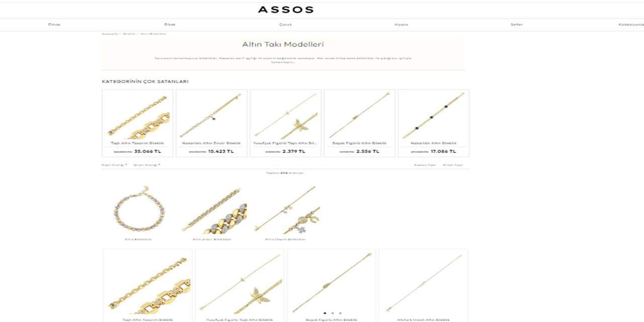Screen dimensions: 644x322
Task: Select the Altın Zincir Bileklikler subcategory icon
Action: [x=212, y=211]
